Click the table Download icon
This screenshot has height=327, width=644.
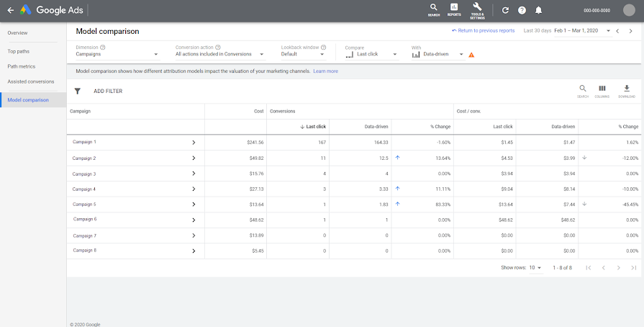(x=626, y=89)
